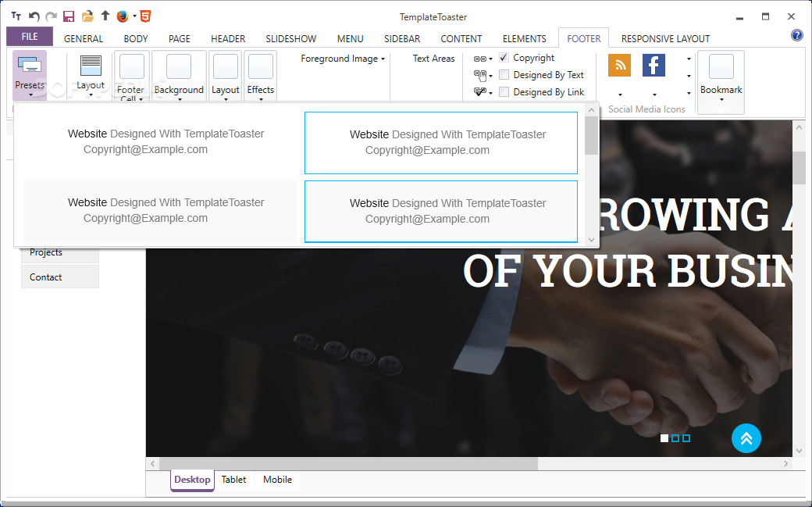The image size is (812, 507).
Task: Open dropdown arrow below Facebook icon
Action: [654, 95]
